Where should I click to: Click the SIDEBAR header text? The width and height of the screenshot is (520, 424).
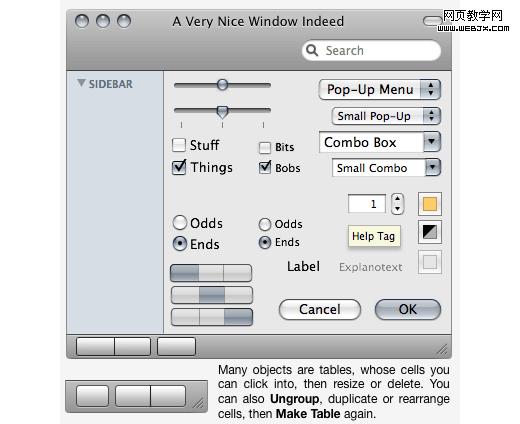coord(111,84)
